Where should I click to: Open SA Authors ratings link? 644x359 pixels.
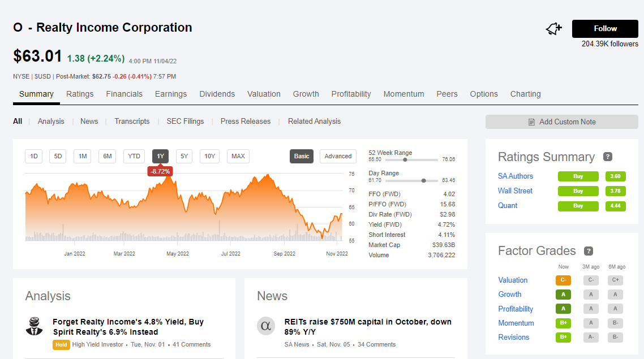coord(516,176)
